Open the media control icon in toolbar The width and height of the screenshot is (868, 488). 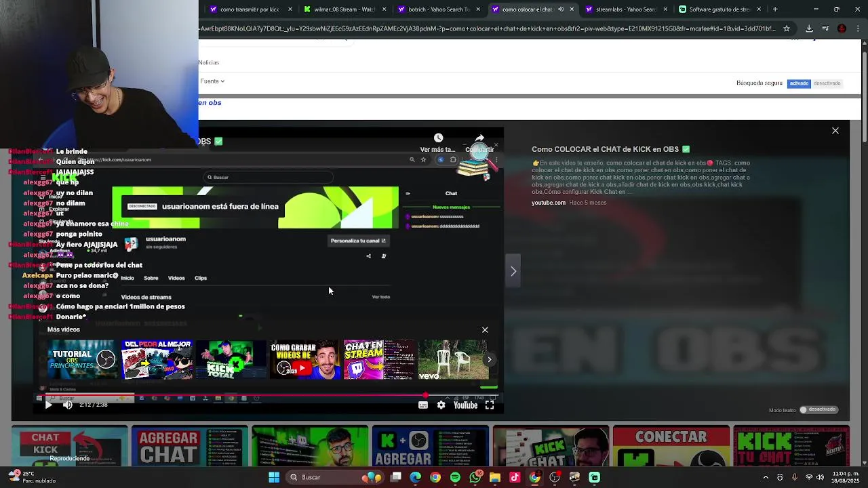(x=825, y=28)
